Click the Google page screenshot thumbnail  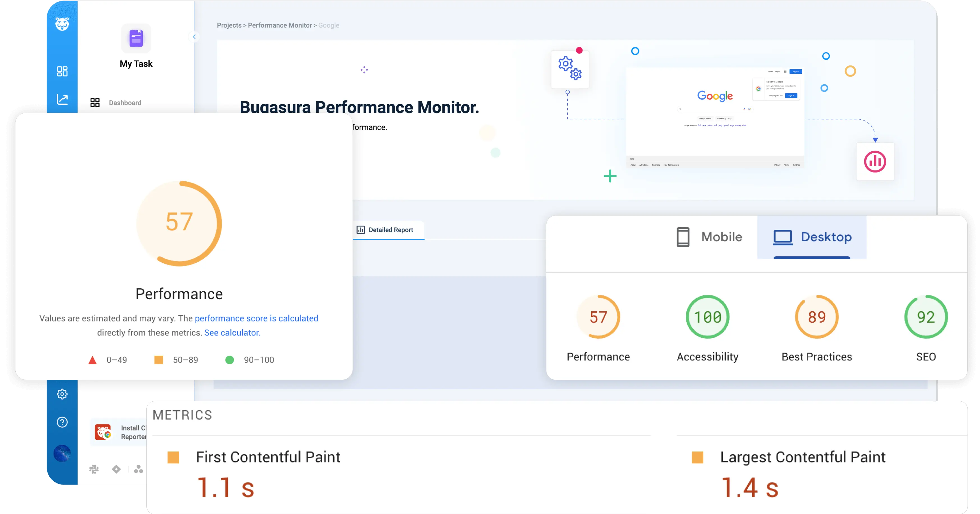(715, 117)
